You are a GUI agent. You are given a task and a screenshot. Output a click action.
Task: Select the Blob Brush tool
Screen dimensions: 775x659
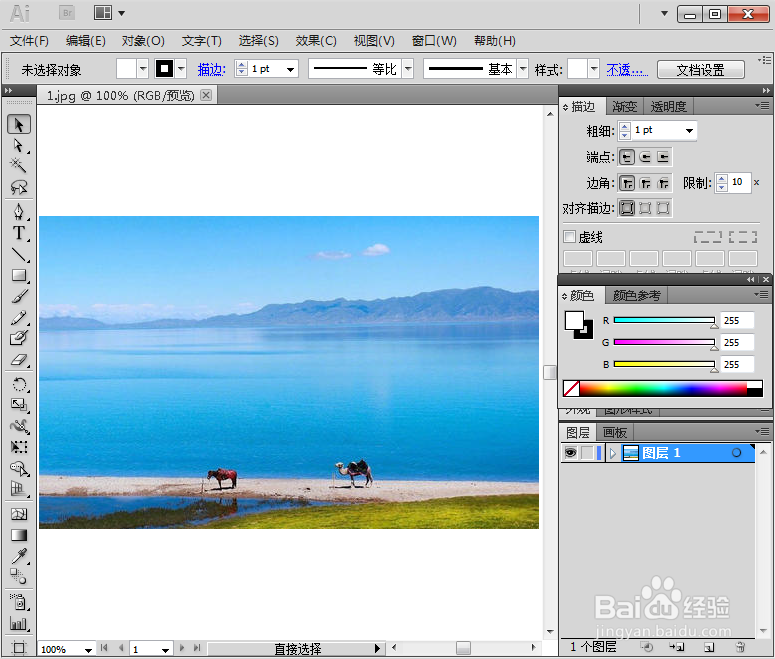point(19,338)
